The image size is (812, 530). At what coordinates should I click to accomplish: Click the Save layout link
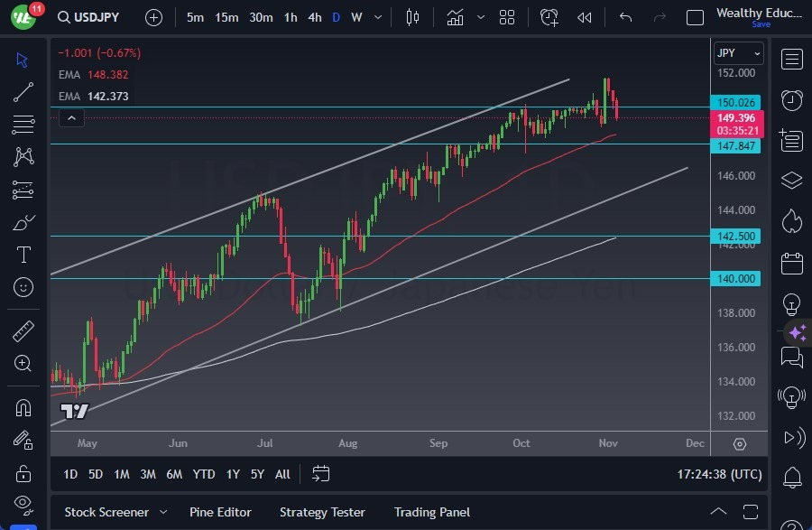click(x=762, y=23)
